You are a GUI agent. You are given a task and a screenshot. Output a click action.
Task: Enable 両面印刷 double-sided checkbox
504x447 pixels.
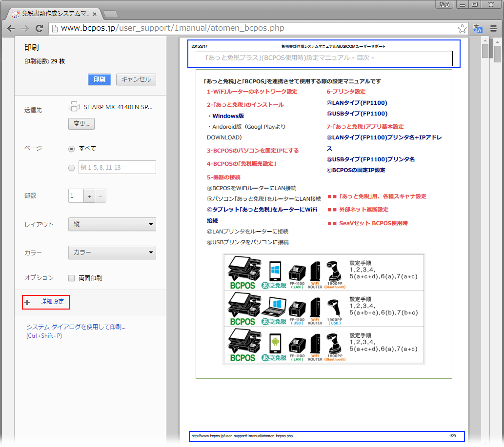72,278
